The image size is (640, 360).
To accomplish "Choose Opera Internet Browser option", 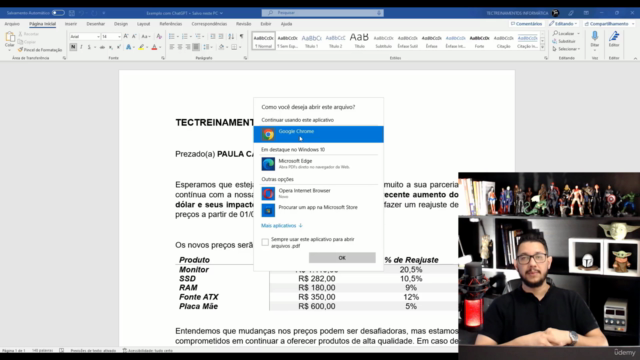I will coord(318,193).
